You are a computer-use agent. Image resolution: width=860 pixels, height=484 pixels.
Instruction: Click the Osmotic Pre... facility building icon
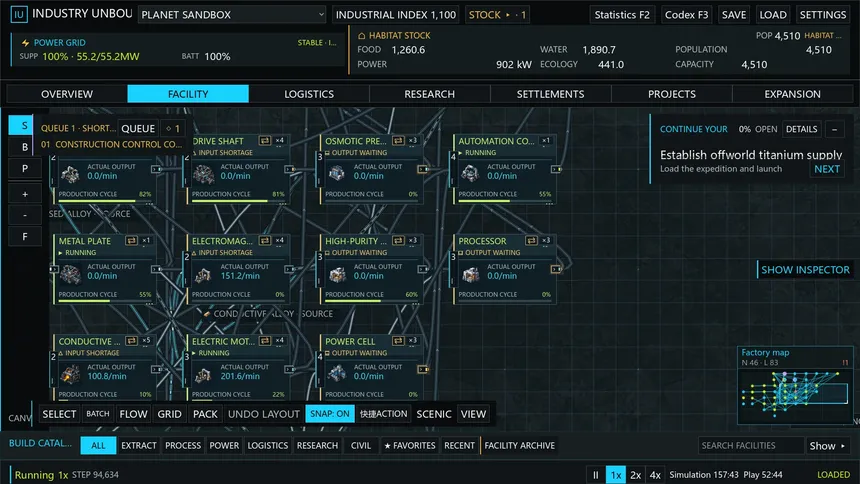(337, 174)
